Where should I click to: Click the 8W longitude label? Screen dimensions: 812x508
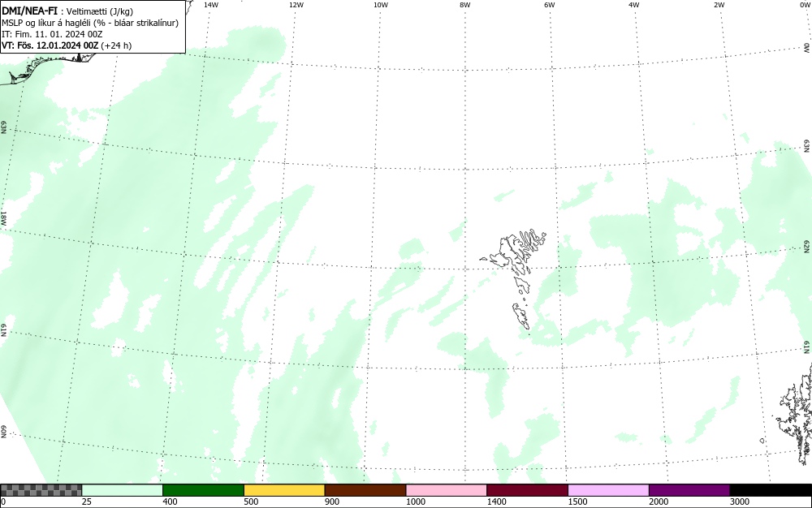point(465,5)
